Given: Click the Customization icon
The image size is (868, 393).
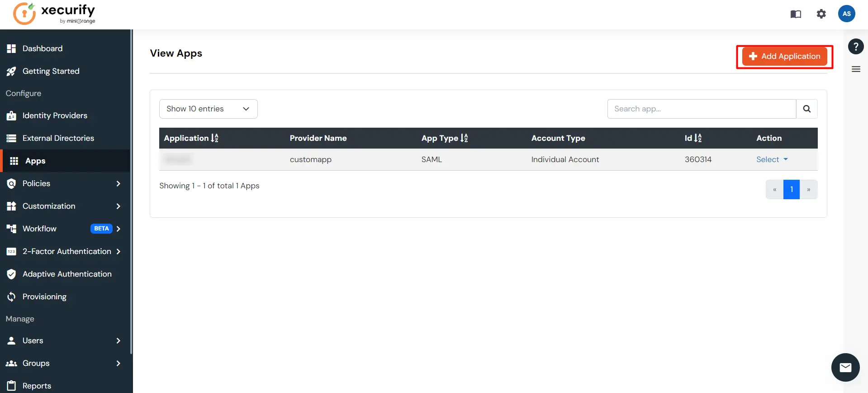Looking at the screenshot, I should click(x=11, y=206).
